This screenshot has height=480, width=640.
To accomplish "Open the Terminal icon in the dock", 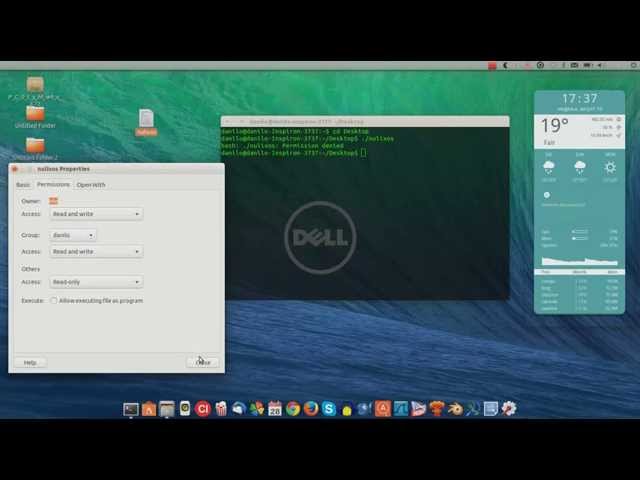I will coord(131,409).
